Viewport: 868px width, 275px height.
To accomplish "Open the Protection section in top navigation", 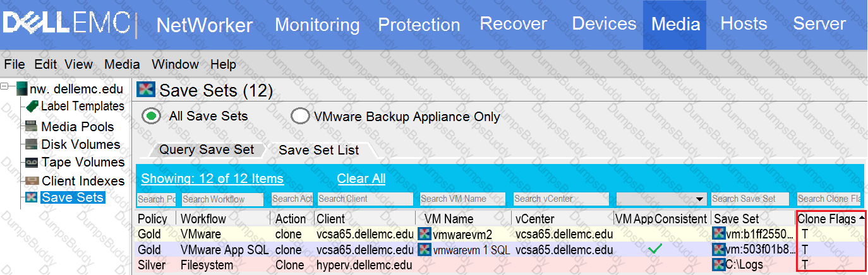I will [x=419, y=25].
